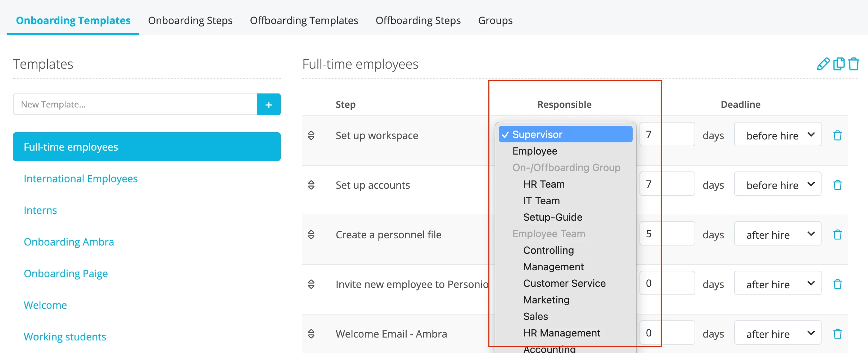Duplicate the Full-time employees template

click(x=838, y=64)
